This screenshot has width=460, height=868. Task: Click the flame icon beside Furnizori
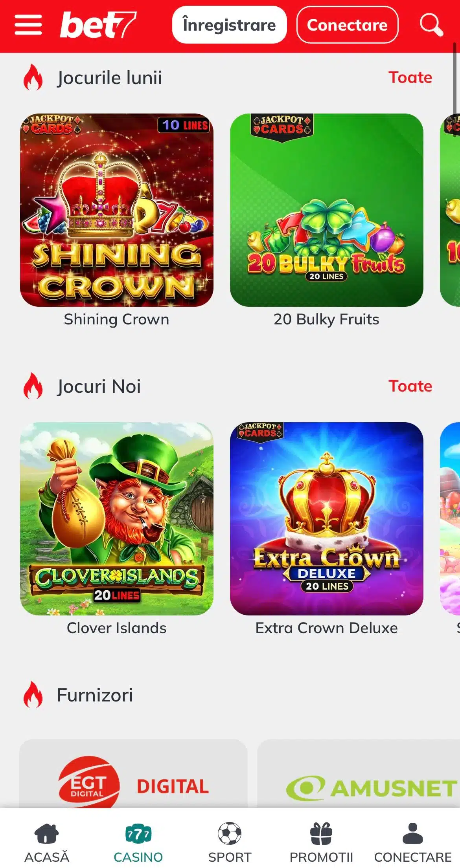tap(33, 695)
